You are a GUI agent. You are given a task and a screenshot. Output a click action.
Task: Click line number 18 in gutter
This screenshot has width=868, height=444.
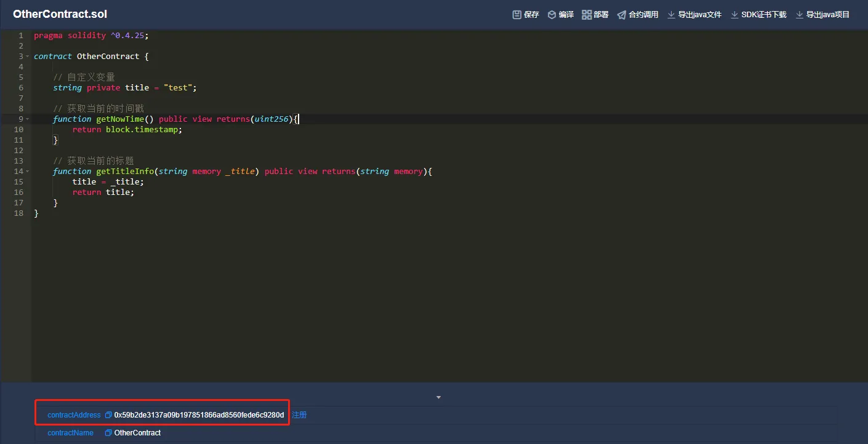18,213
